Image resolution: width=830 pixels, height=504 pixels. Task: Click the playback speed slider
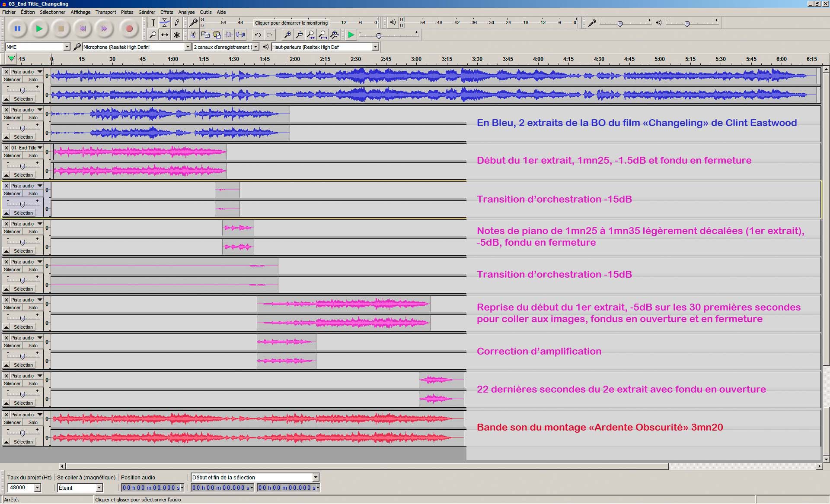click(379, 36)
